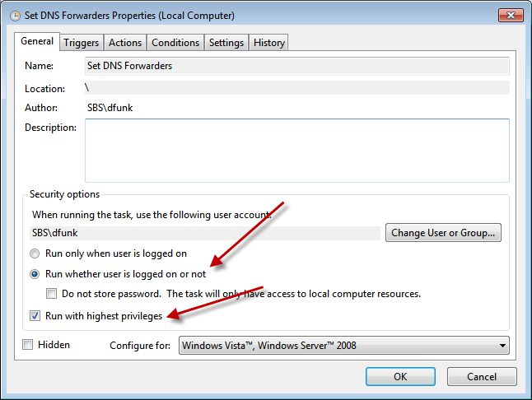Select the Settings tab

coord(226,43)
